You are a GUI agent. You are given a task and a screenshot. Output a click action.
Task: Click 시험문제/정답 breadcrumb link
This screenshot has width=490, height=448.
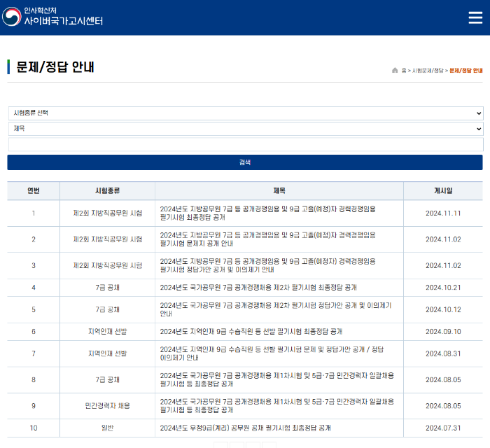point(428,71)
